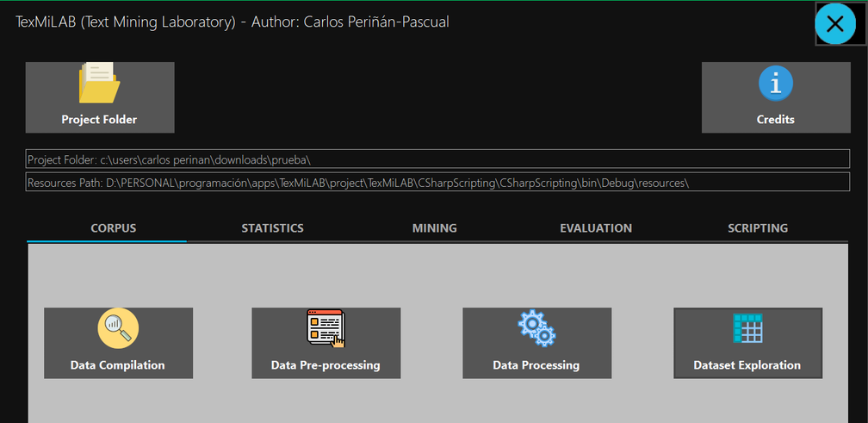Click the yellow folder icon
The width and height of the screenshot is (868, 423).
[x=99, y=83]
